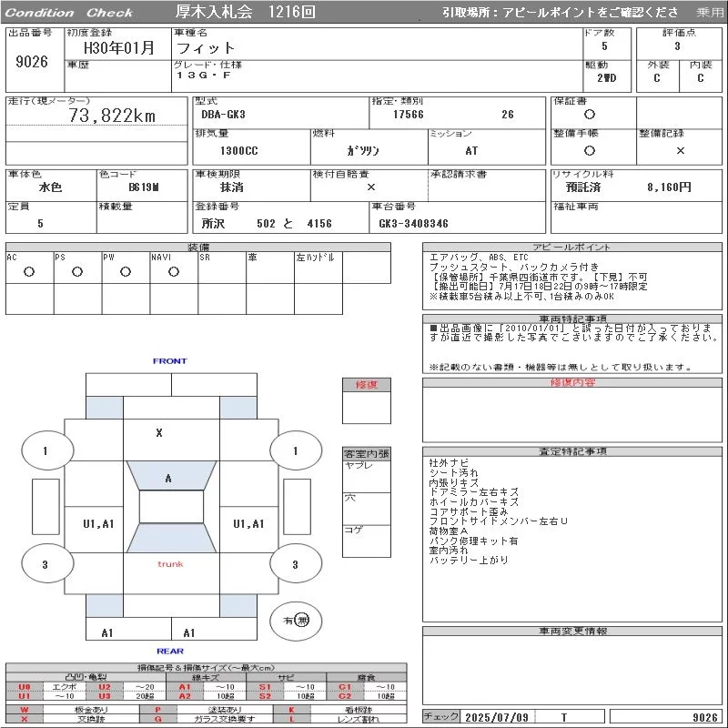Select the note line コアサポート歪み
The width and height of the screenshot is (728, 728).
pyautogui.click(x=469, y=511)
